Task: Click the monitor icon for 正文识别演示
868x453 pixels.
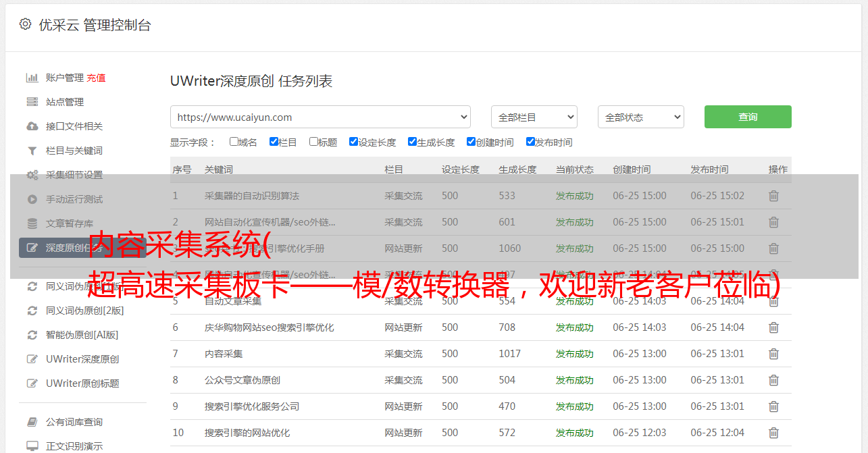Action: click(x=32, y=446)
